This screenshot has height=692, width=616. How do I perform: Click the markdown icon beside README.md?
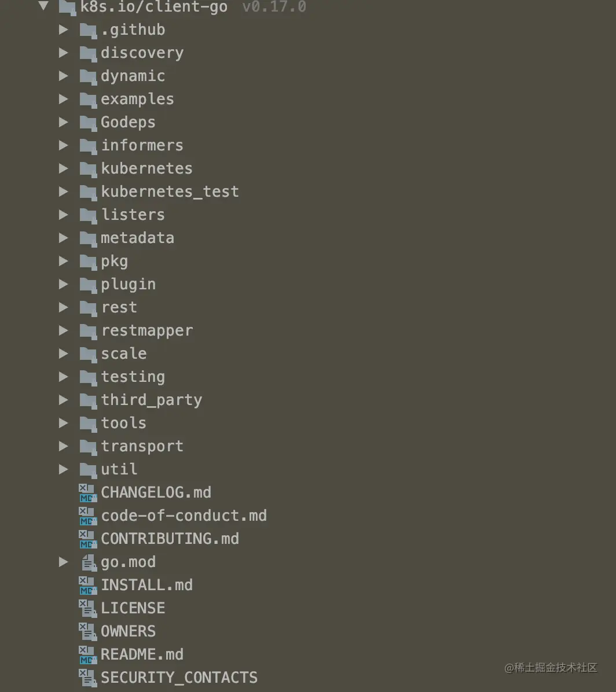click(x=87, y=654)
